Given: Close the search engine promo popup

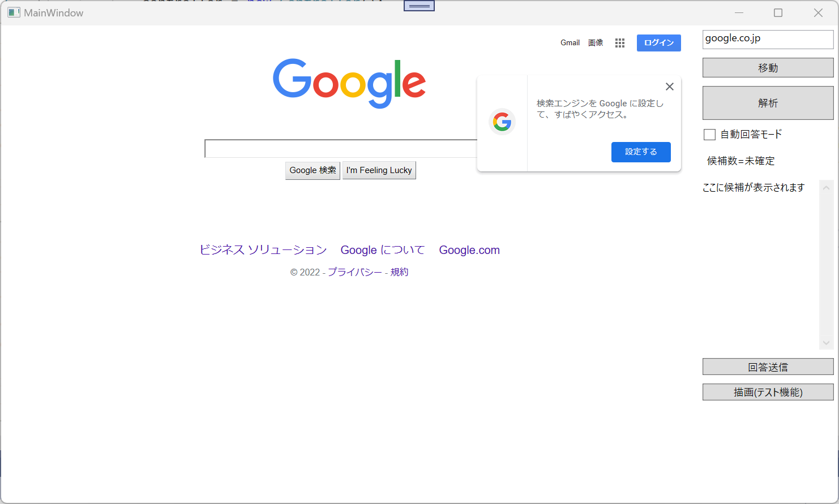Looking at the screenshot, I should 670,87.
